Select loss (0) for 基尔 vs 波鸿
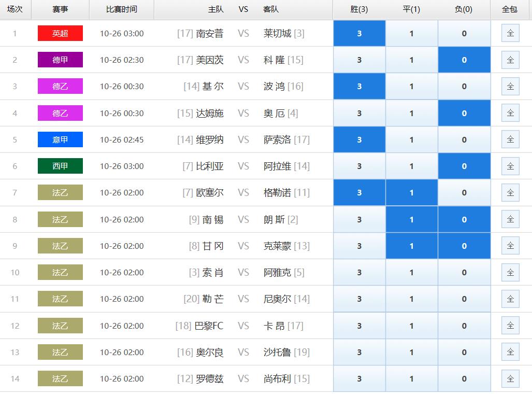The width and height of the screenshot is (532, 394). coord(464,86)
